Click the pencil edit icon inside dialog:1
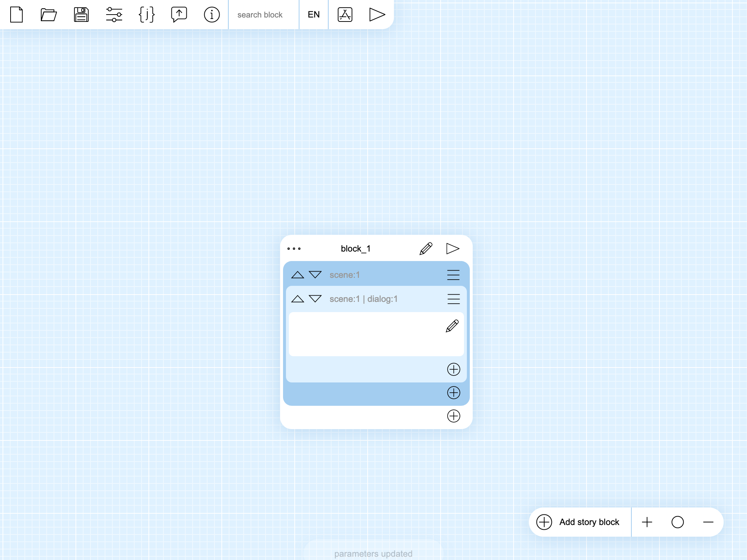 tap(452, 326)
